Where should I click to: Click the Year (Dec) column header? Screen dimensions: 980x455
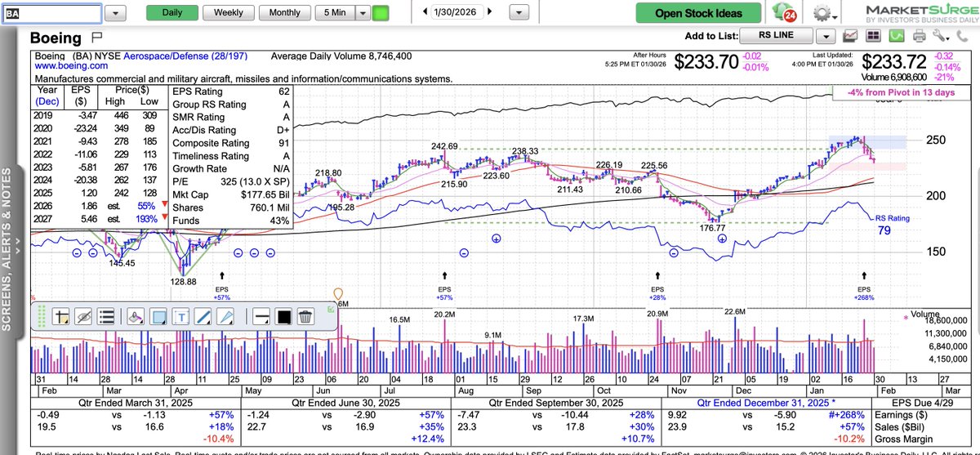coord(47,96)
